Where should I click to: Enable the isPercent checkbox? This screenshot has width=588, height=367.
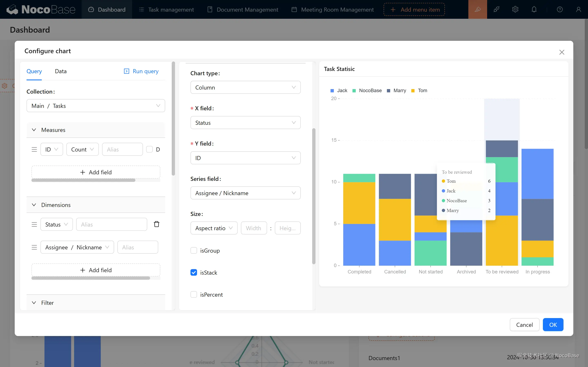coord(194,294)
